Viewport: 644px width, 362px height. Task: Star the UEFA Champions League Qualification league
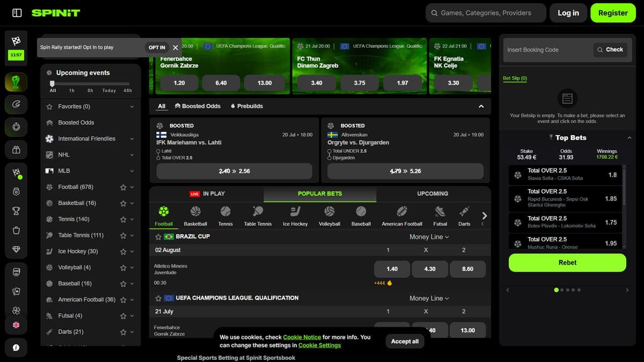(158, 298)
